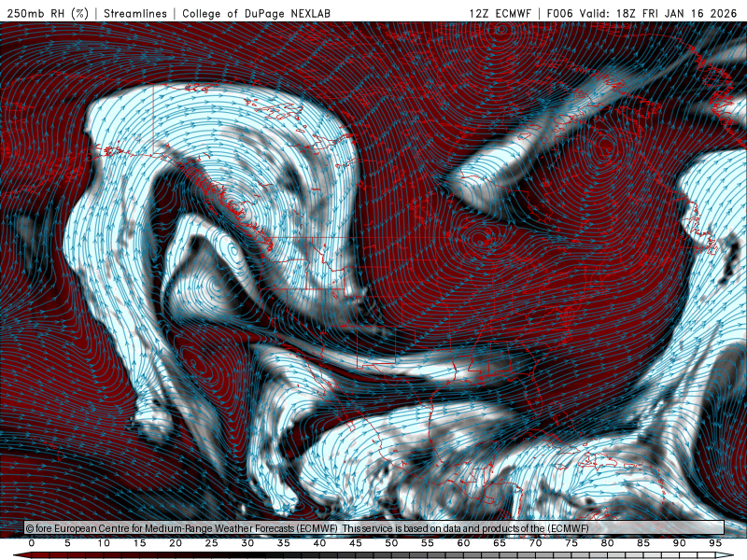
Task: Click the "40" value on the color scale
Action: coord(319,543)
